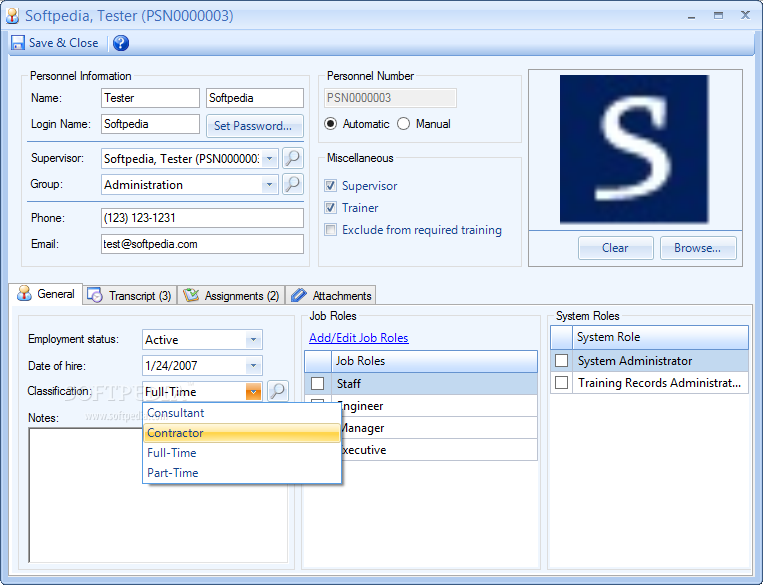This screenshot has width=763, height=585.
Task: Click the disabled PSN0000003 number field
Action: [390, 98]
